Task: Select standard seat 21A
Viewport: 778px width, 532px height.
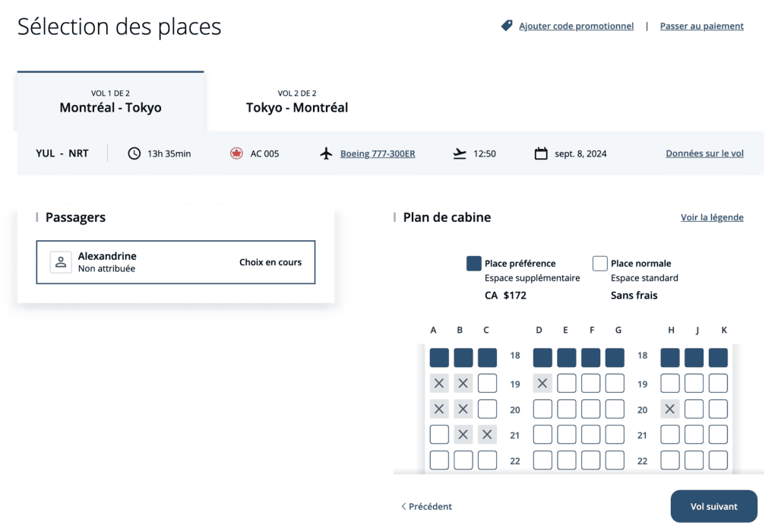Action: pyautogui.click(x=439, y=435)
